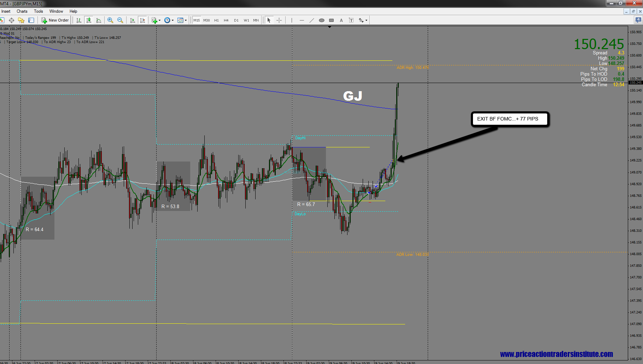Select the M15 timeframe
643x364 pixels.
click(197, 20)
